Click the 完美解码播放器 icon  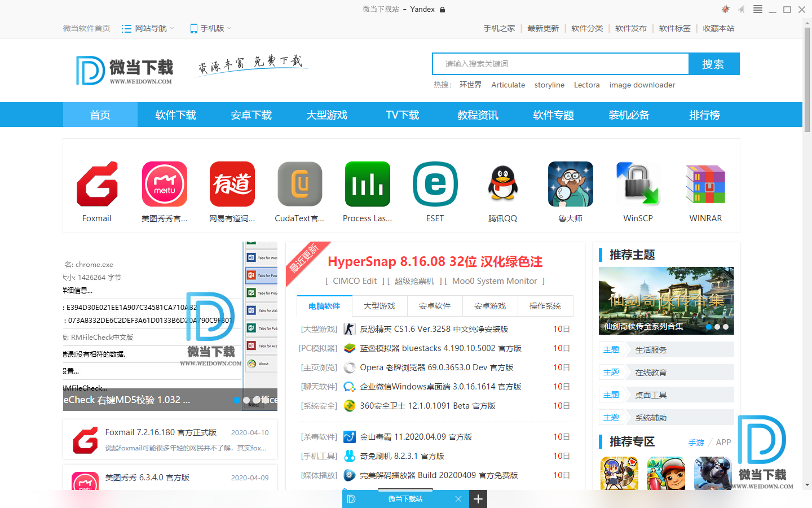point(350,475)
